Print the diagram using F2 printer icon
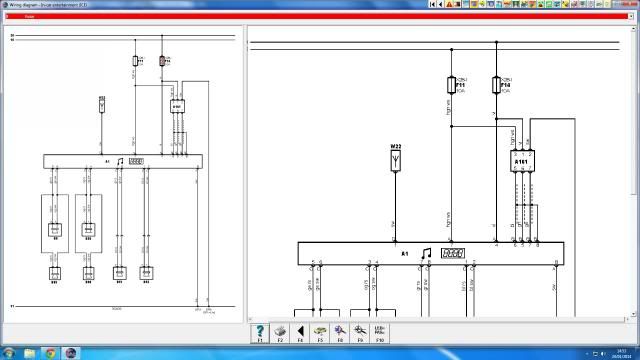This screenshot has height=360, width=640. (280, 333)
